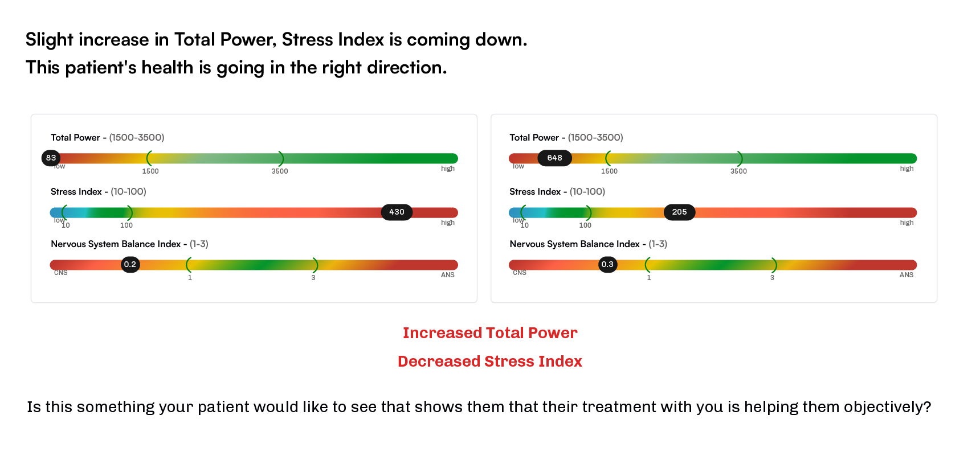The width and height of the screenshot is (980, 456).
Task: Click 'This patient's health is going' line
Action: (236, 68)
